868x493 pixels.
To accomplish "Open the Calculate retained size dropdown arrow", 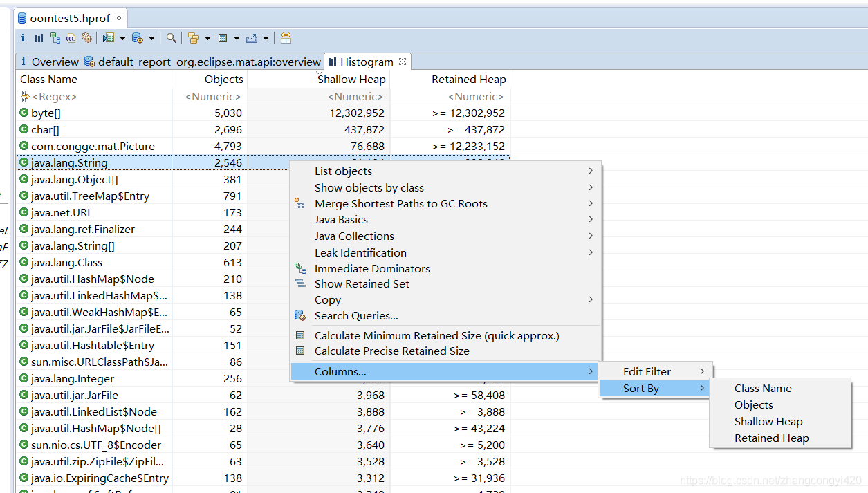I will [x=237, y=38].
